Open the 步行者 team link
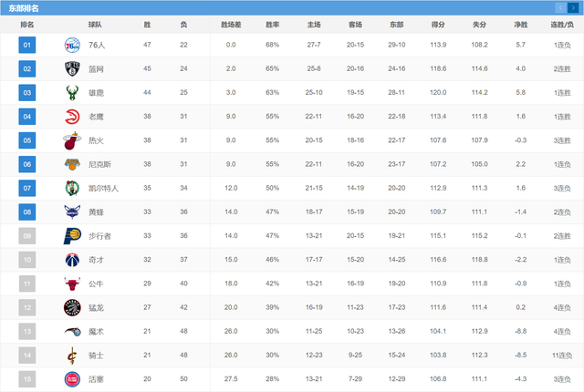The width and height of the screenshot is (584, 392). click(x=99, y=236)
